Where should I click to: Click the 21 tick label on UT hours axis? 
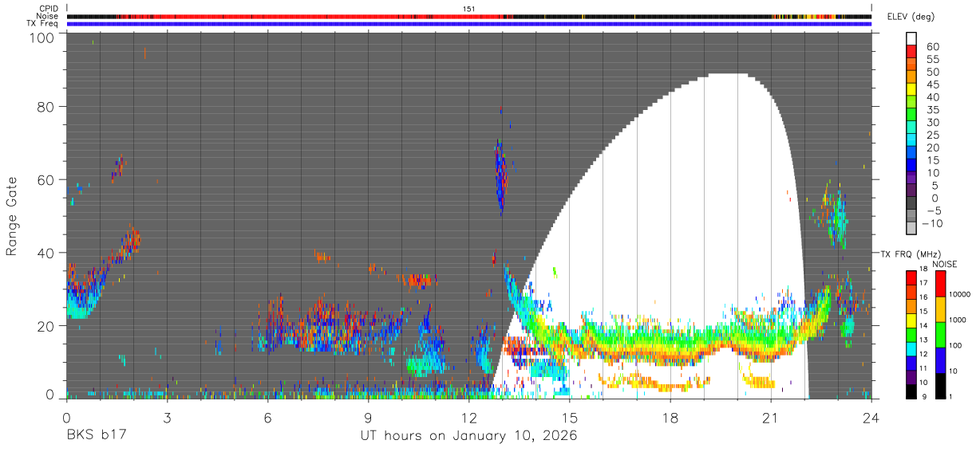click(770, 417)
